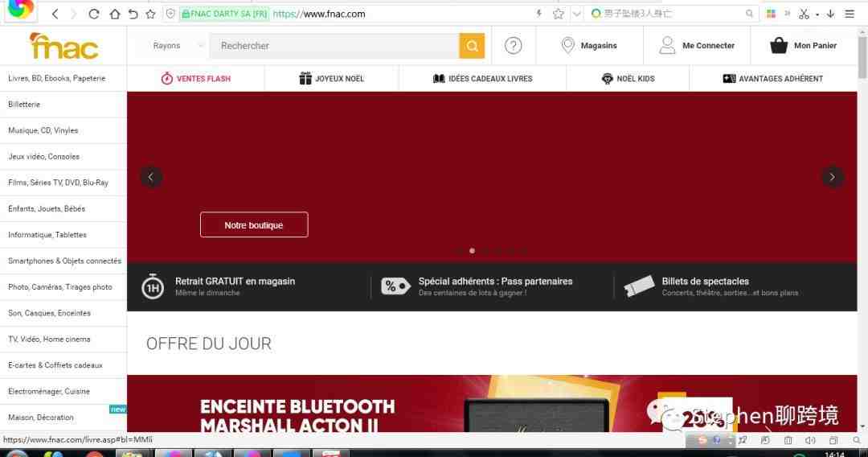Open the Joyeux Noël tab

click(x=332, y=79)
